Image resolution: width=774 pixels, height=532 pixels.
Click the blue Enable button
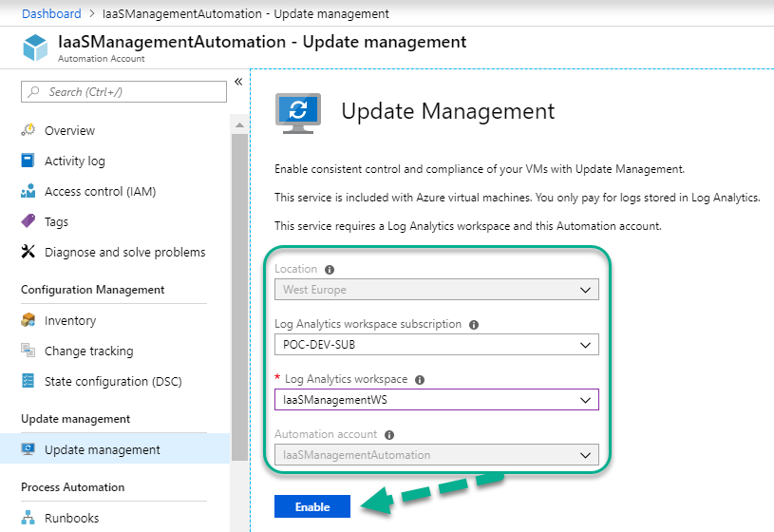click(x=312, y=506)
